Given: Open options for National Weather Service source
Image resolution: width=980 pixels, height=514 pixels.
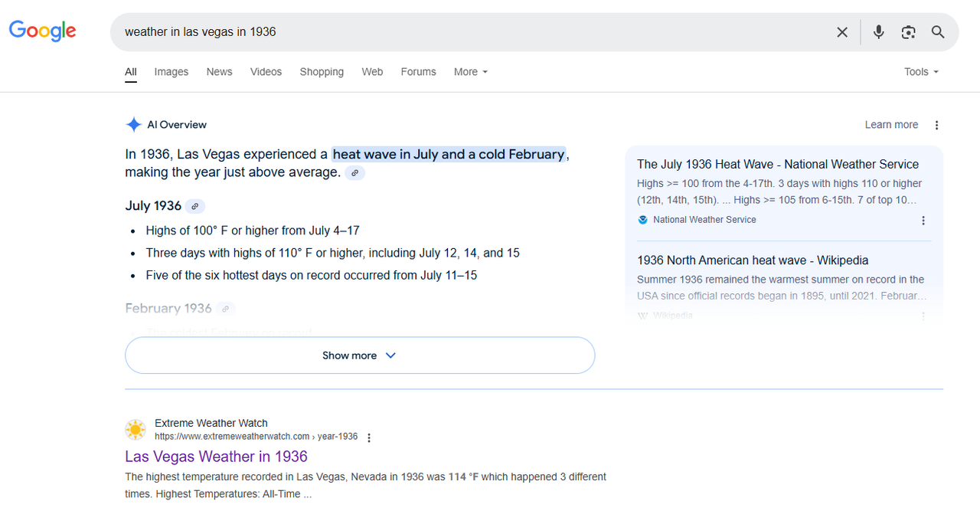Looking at the screenshot, I should [923, 221].
